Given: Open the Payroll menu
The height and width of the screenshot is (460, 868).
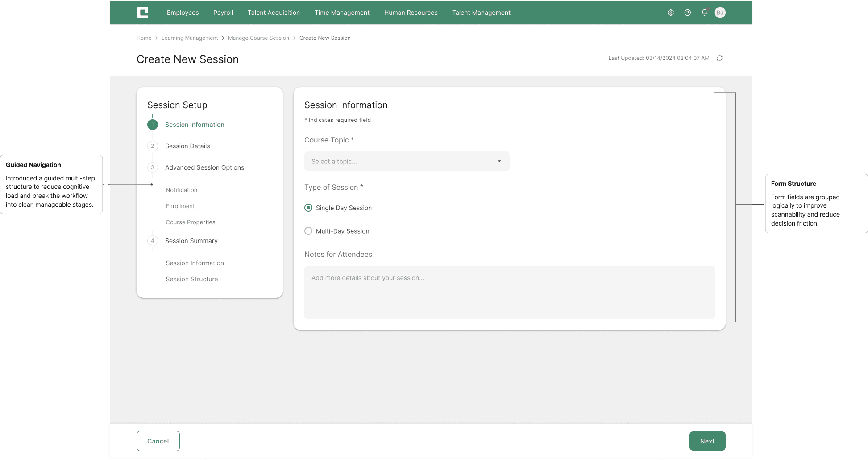Looking at the screenshot, I should (223, 13).
